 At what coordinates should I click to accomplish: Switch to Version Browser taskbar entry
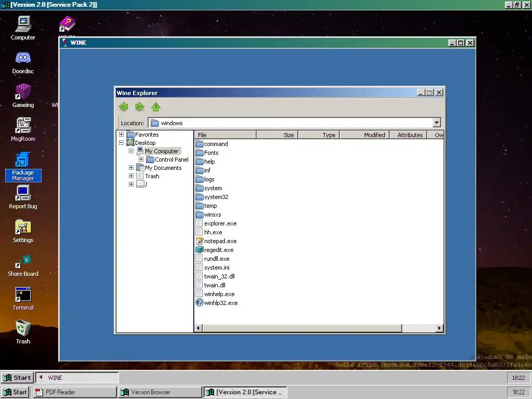pyautogui.click(x=160, y=392)
